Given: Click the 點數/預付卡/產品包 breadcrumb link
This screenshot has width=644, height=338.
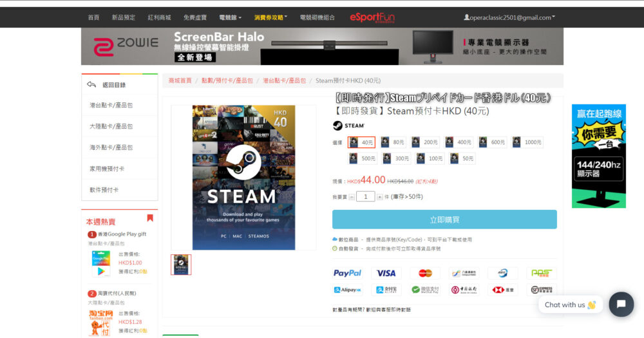Looking at the screenshot, I should [x=227, y=80].
